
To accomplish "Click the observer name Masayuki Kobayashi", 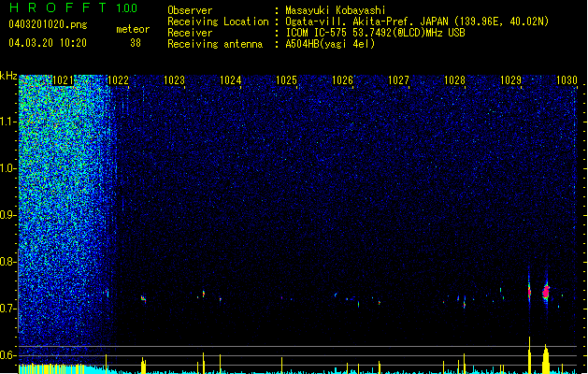I will [336, 10].
